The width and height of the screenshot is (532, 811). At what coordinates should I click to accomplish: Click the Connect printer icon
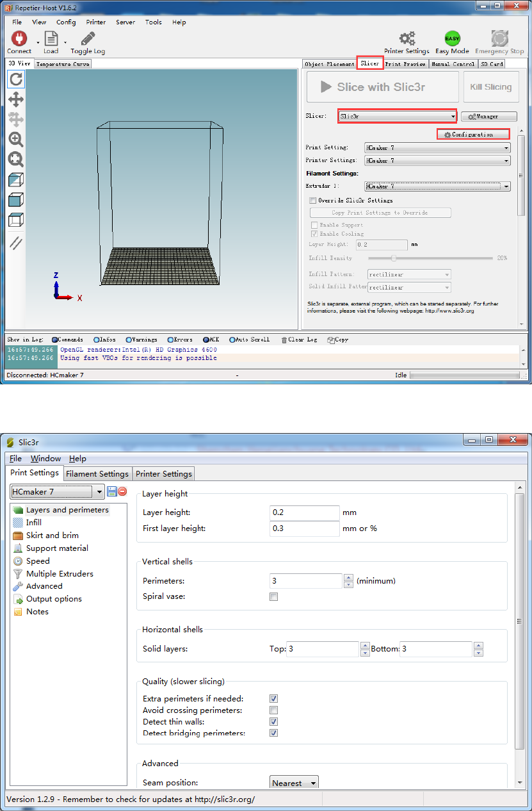[x=19, y=38]
